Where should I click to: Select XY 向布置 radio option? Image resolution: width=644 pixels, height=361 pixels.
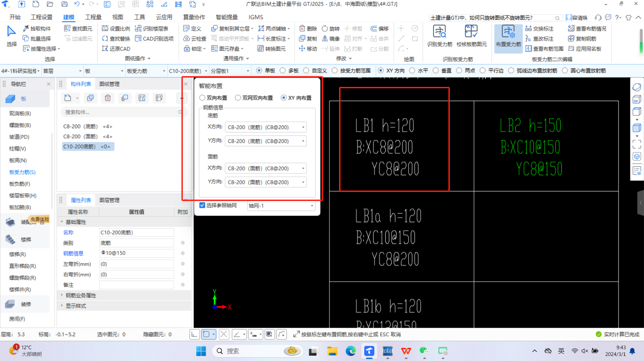click(x=284, y=98)
